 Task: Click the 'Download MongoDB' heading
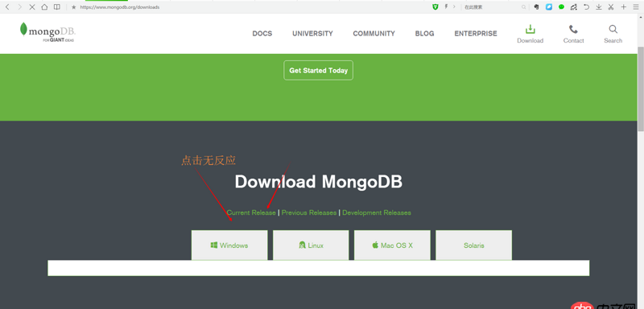pyautogui.click(x=318, y=182)
